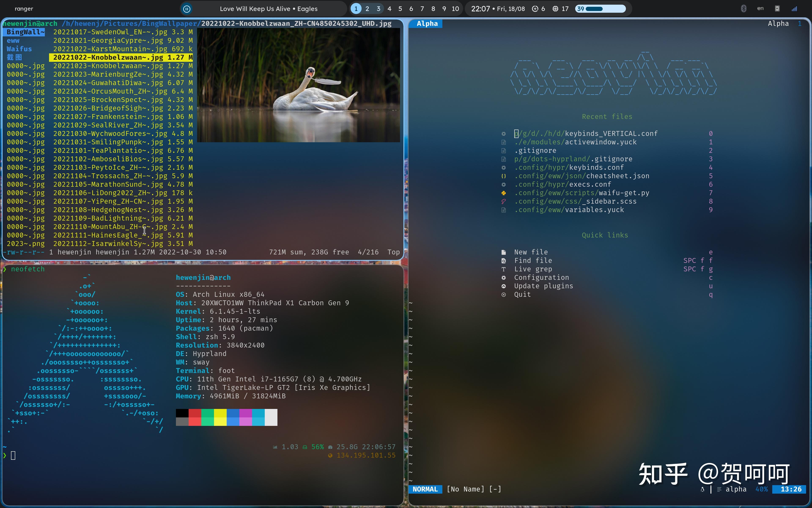This screenshot has height=508, width=812.
Task: Click Quit quick link in Neovim
Action: tap(523, 294)
